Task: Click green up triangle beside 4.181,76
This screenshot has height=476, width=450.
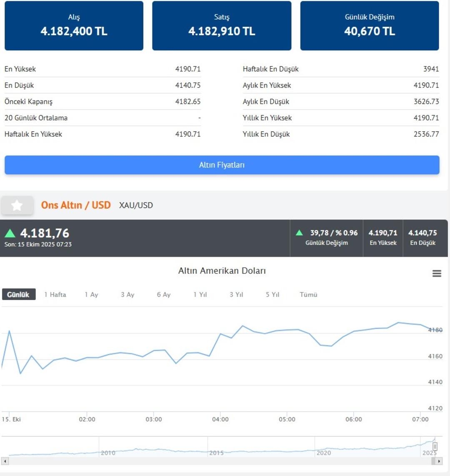Action: tap(10, 233)
